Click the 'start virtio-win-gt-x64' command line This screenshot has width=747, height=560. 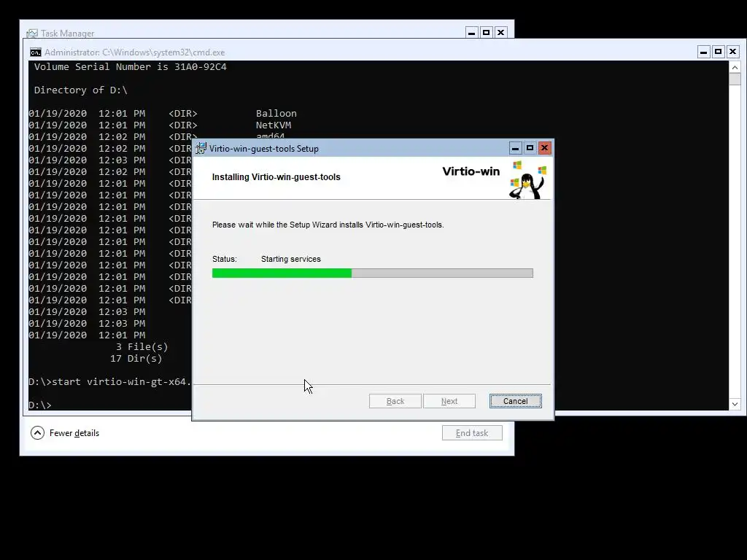point(109,382)
